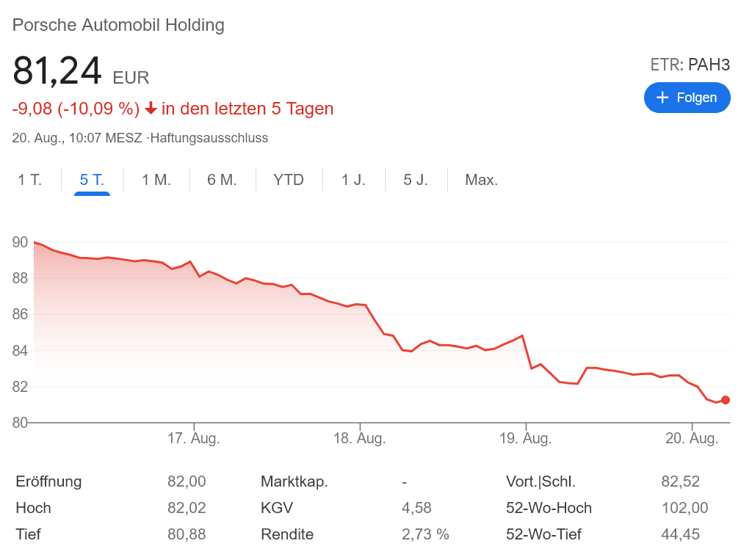This screenshot has width=741, height=560.
Task: Click the red current-price dot on chart
Action: click(726, 400)
